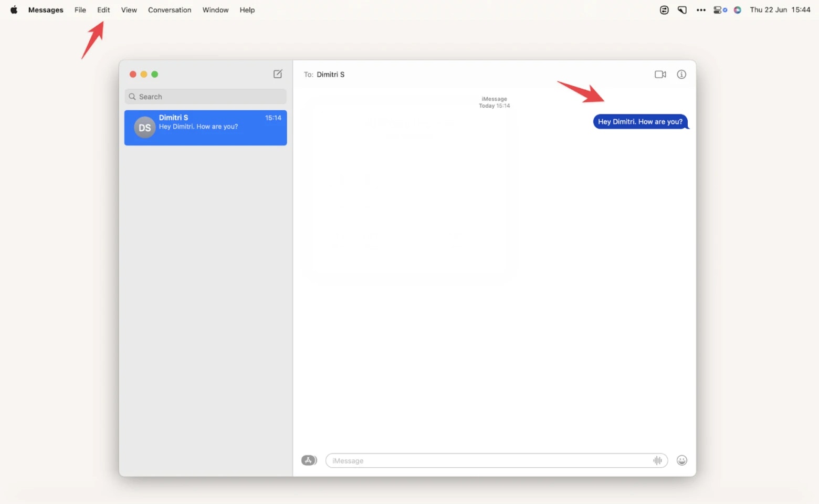Image resolution: width=819 pixels, height=504 pixels.
Task: Click the sent bubble 'Hey Dimitri. How are you?'
Action: [x=640, y=122]
